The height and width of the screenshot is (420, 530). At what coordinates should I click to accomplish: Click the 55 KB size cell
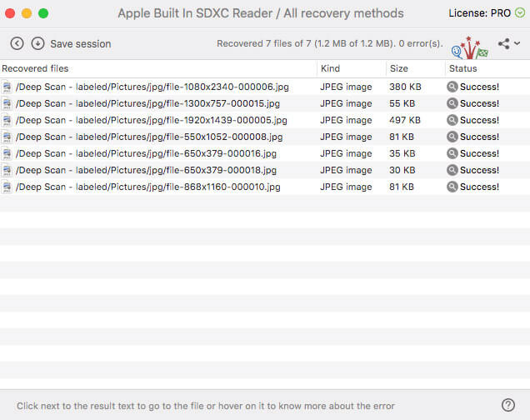tap(402, 103)
